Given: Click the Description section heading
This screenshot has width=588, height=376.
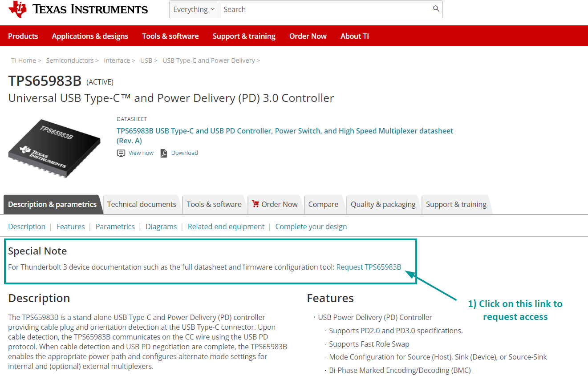Looking at the screenshot, I should tap(39, 298).
